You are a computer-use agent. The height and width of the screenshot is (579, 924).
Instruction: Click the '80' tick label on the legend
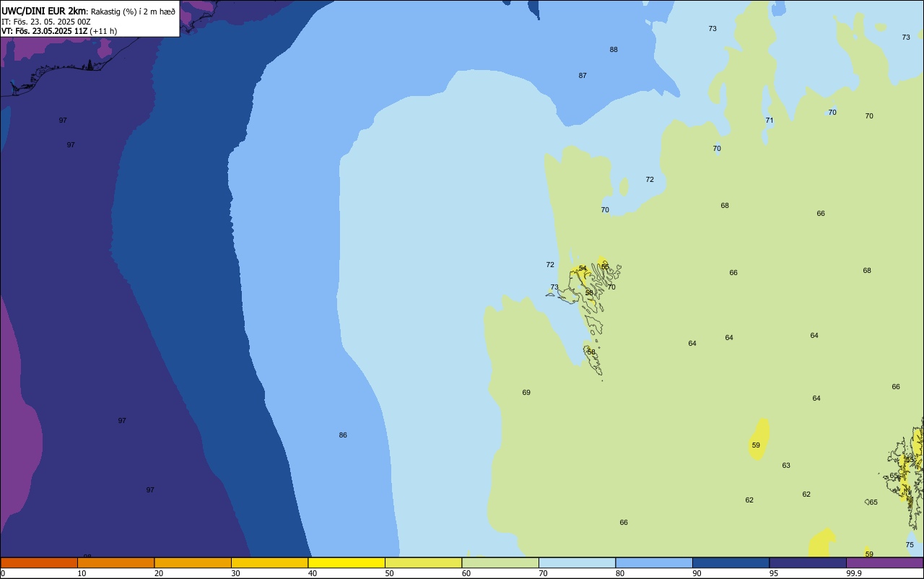click(x=620, y=573)
